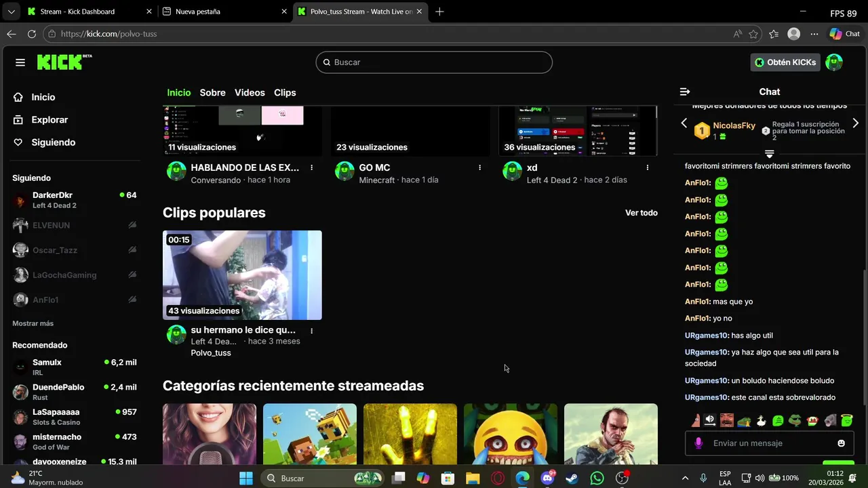Switch to Inicio channel tab
Image resolution: width=868 pixels, height=488 pixels.
[179, 93]
